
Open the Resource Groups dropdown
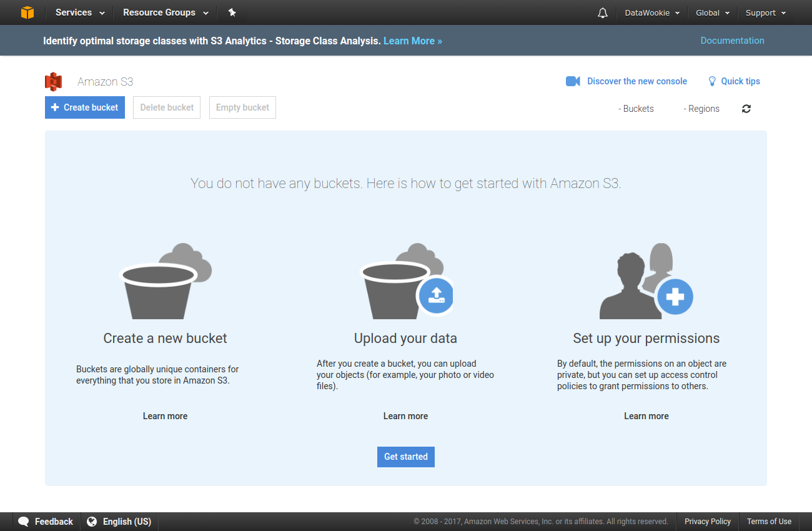166,12
